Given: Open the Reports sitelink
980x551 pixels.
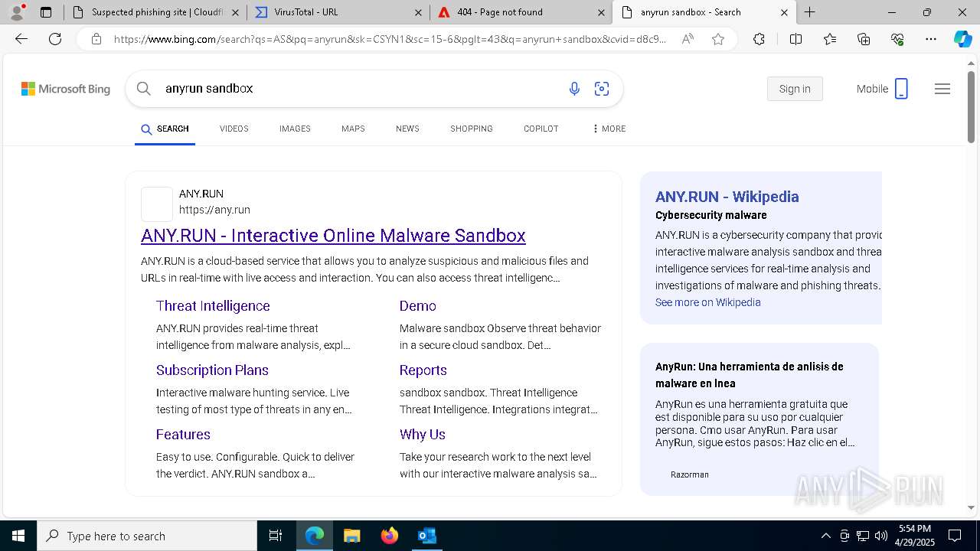Looking at the screenshot, I should point(423,370).
